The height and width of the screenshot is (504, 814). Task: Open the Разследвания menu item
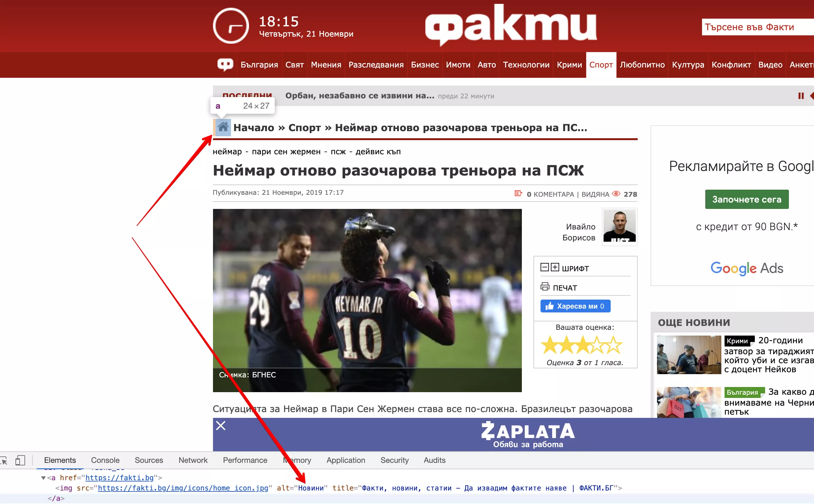click(376, 65)
